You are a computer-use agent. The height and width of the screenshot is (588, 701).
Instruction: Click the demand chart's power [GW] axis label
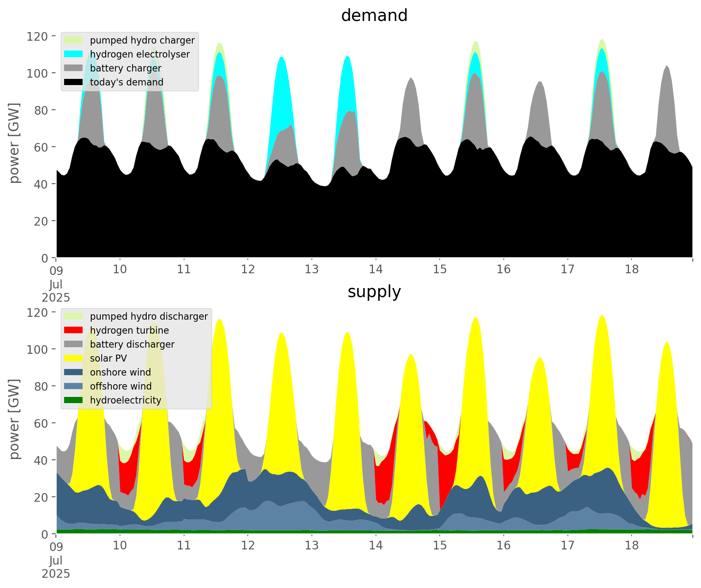(14, 143)
